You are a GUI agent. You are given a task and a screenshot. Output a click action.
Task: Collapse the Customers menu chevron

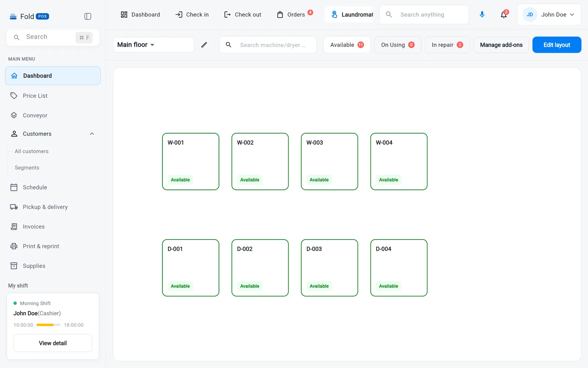point(92,134)
